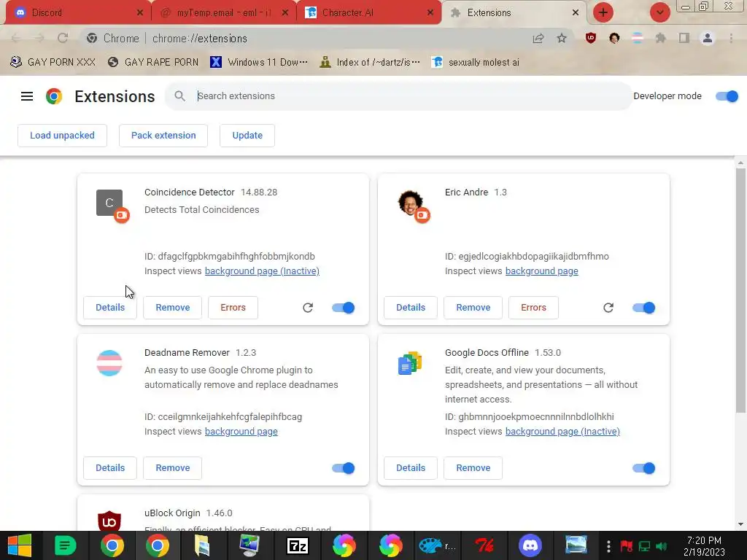Open the Extensions puzzle-piece toolbar menu
Screen dimensions: 747x560
pyautogui.click(x=661, y=38)
